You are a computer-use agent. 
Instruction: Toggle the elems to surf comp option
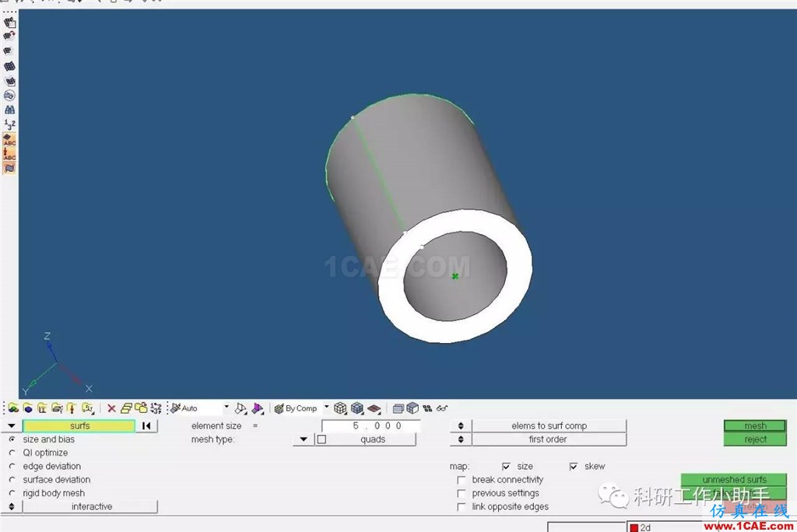pos(461,425)
